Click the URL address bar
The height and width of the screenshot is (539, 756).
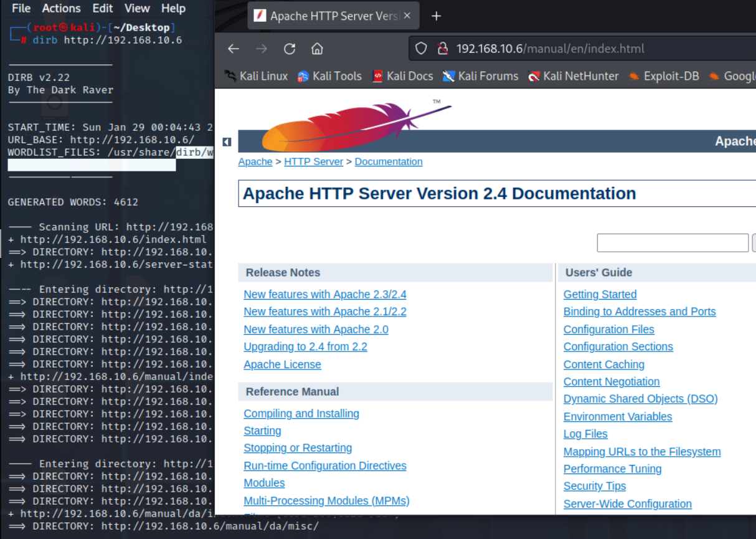coord(582,49)
